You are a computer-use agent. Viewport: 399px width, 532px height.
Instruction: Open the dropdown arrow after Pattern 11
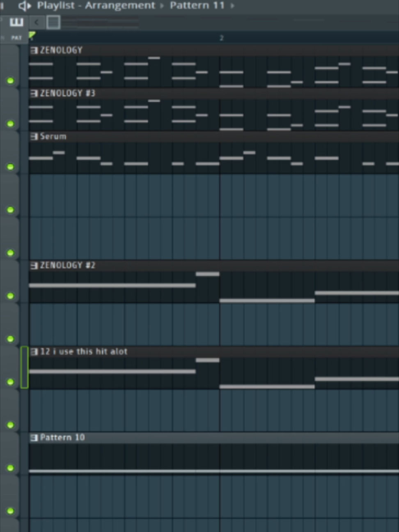[x=232, y=6]
